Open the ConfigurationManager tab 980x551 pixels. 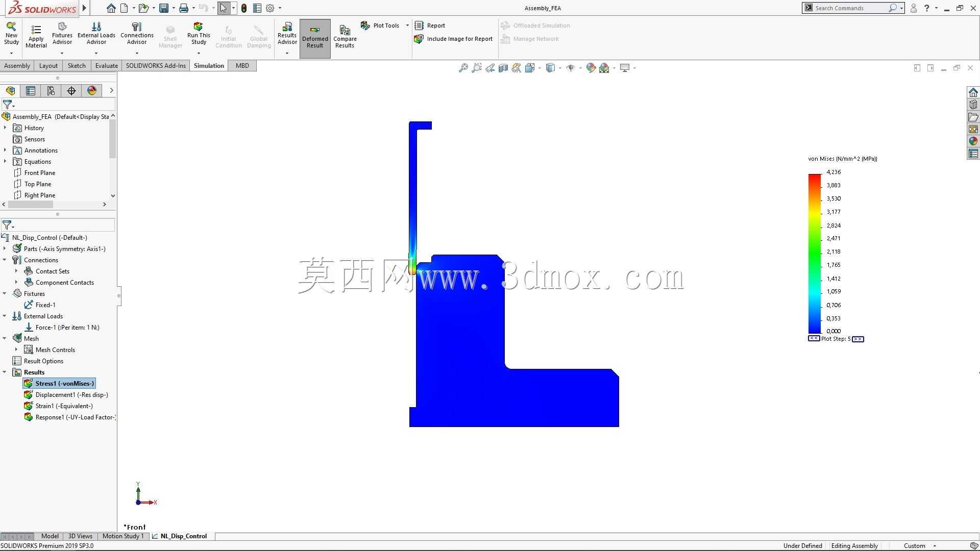(x=51, y=91)
